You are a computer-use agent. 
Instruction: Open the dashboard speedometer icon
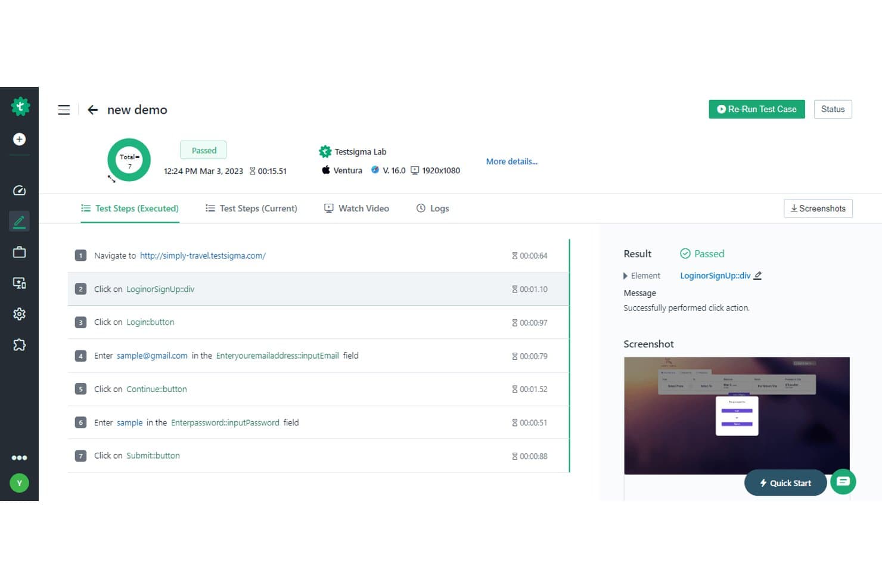coord(20,191)
